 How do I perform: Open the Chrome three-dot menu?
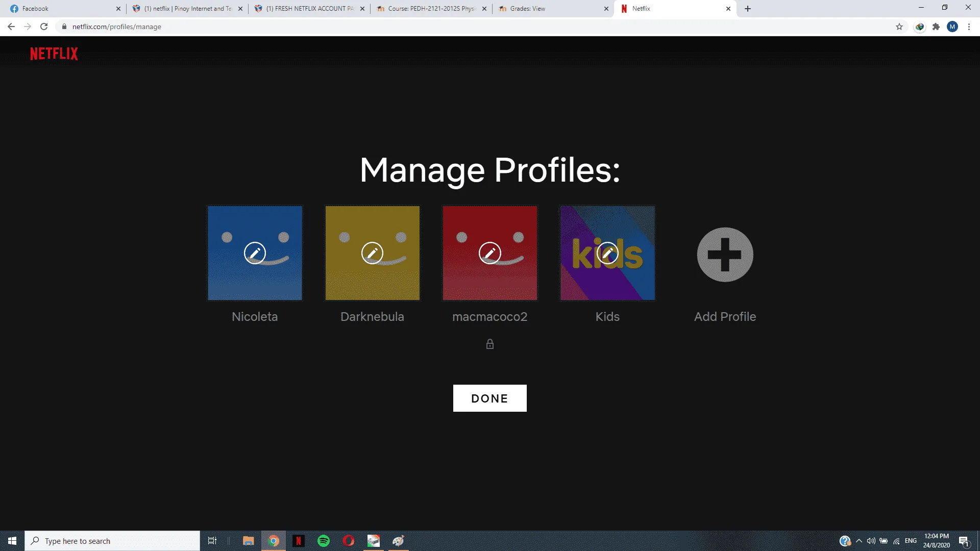969,27
